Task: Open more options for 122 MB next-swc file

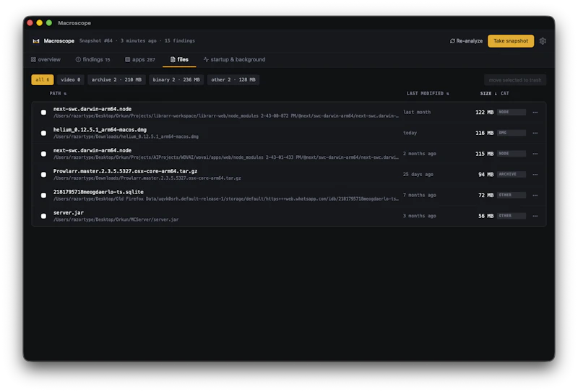Action: point(535,112)
